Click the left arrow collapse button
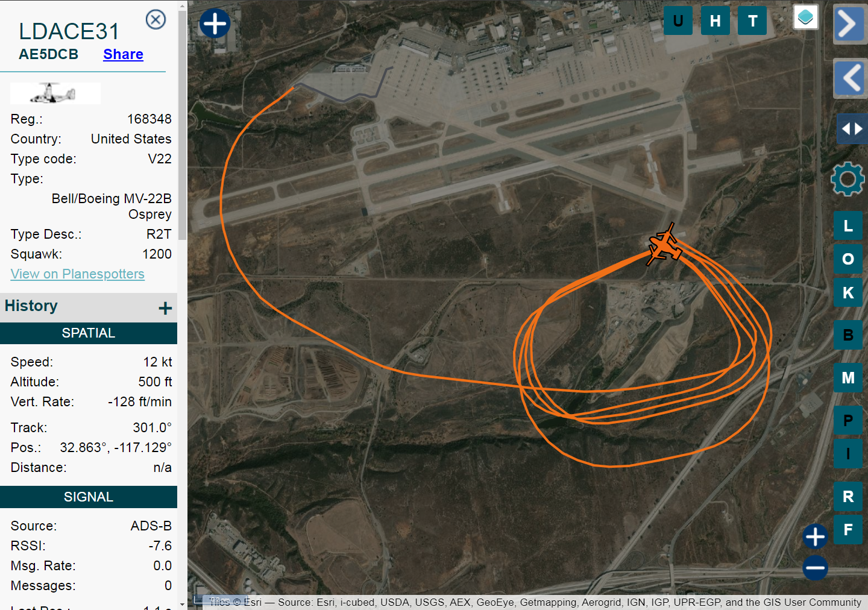The width and height of the screenshot is (868, 610). coord(849,78)
